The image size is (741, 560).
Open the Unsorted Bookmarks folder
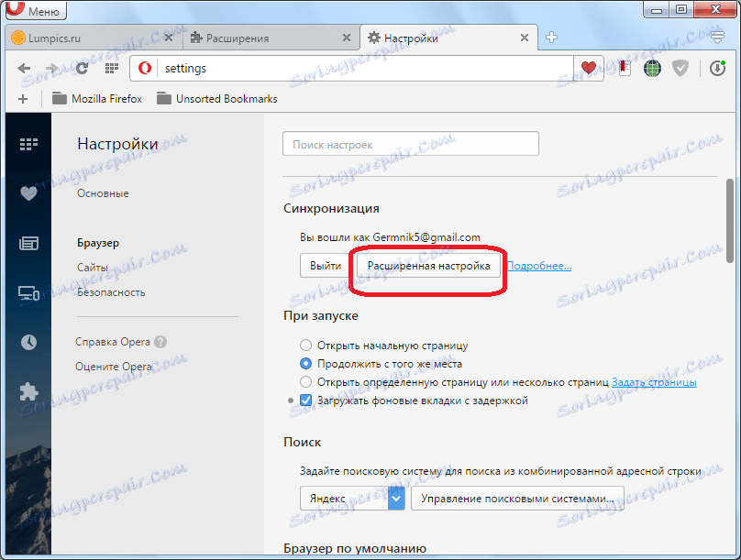(217, 99)
